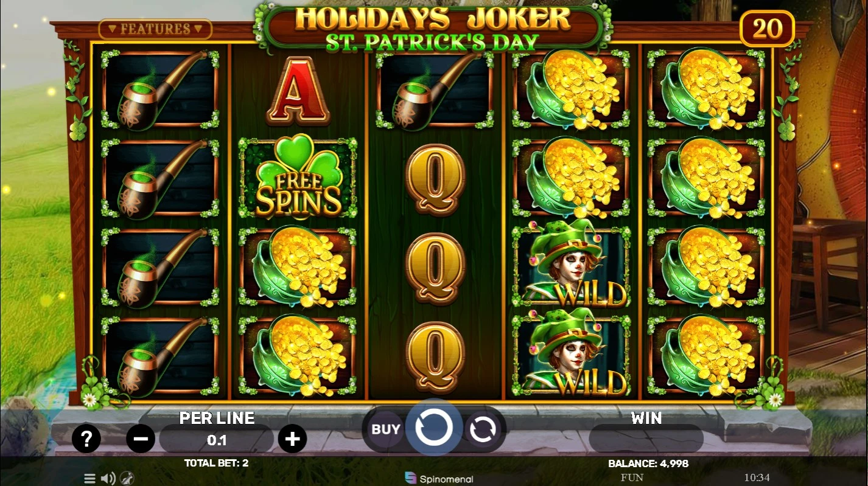This screenshot has height=486, width=868.
Task: Click the 20 paylines badge
Action: coord(767,29)
